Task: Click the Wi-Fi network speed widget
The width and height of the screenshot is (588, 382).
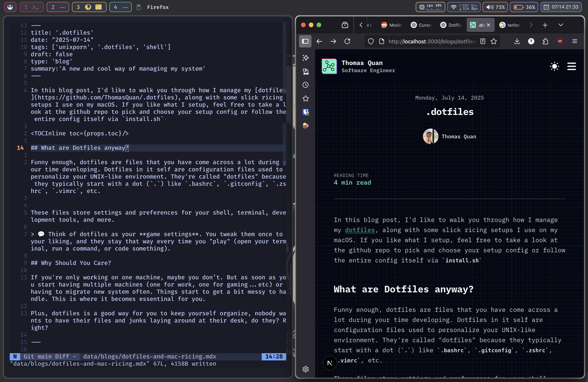Action: coord(464,7)
